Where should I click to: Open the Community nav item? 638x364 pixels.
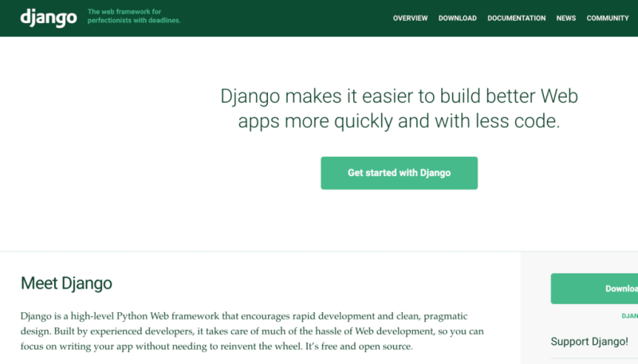coord(608,18)
